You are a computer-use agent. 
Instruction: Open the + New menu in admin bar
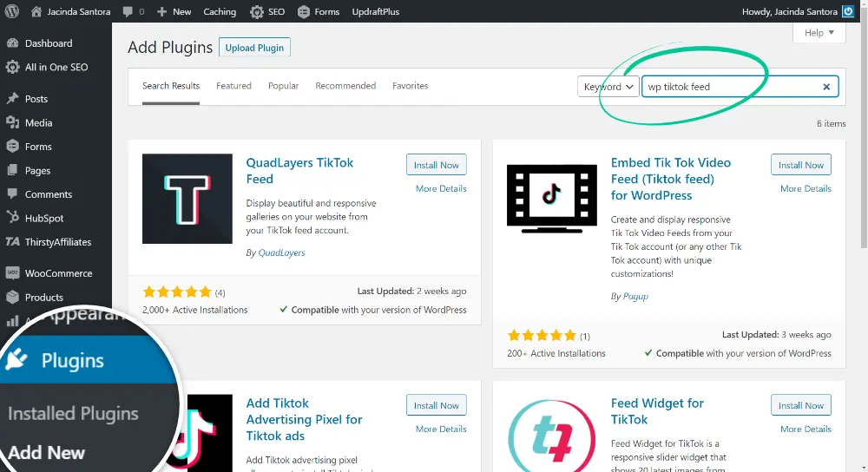[x=174, y=11]
